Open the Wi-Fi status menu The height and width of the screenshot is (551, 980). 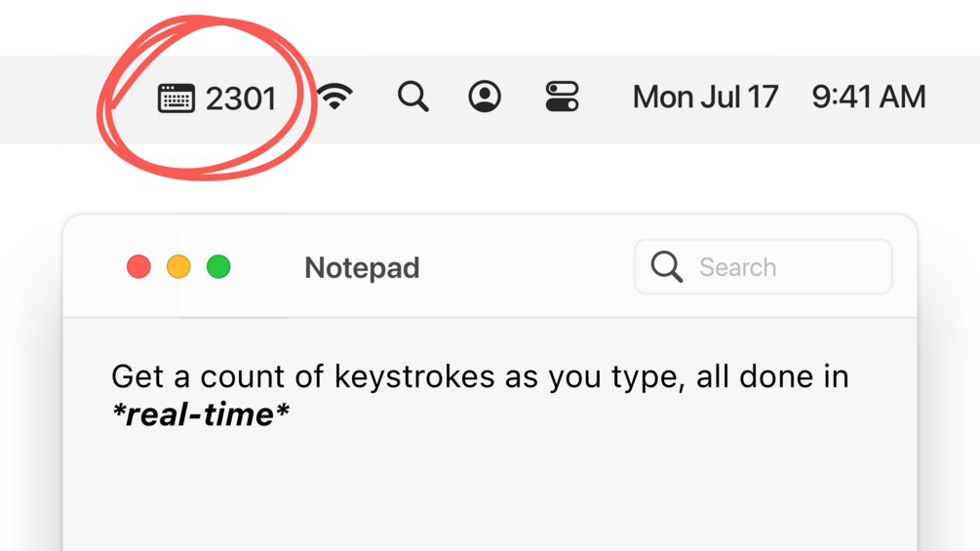[334, 97]
